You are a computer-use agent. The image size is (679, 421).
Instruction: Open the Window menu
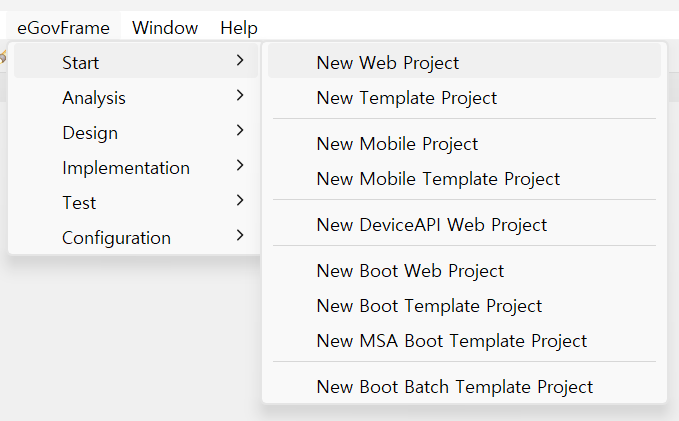click(165, 28)
